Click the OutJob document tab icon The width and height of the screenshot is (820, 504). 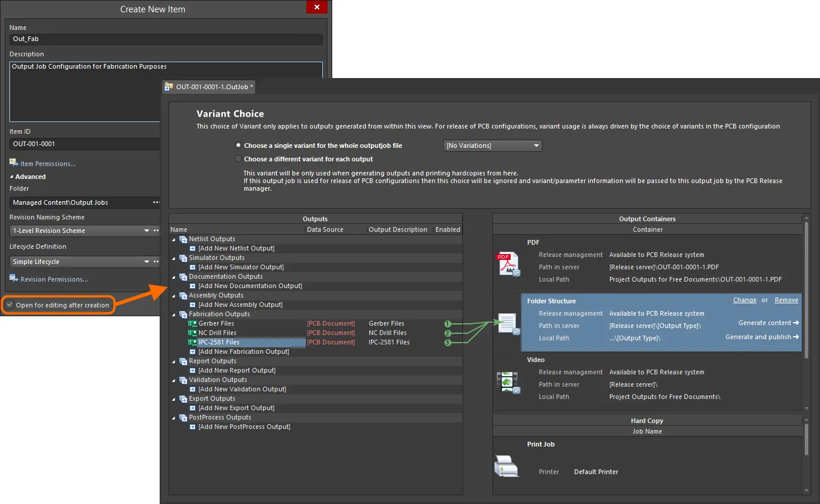coord(169,87)
